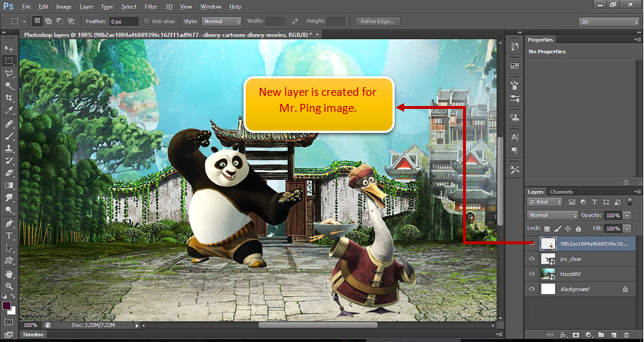Viewport: 644px width, 342px height.
Task: Select the Eraser tool
Action: (x=9, y=173)
